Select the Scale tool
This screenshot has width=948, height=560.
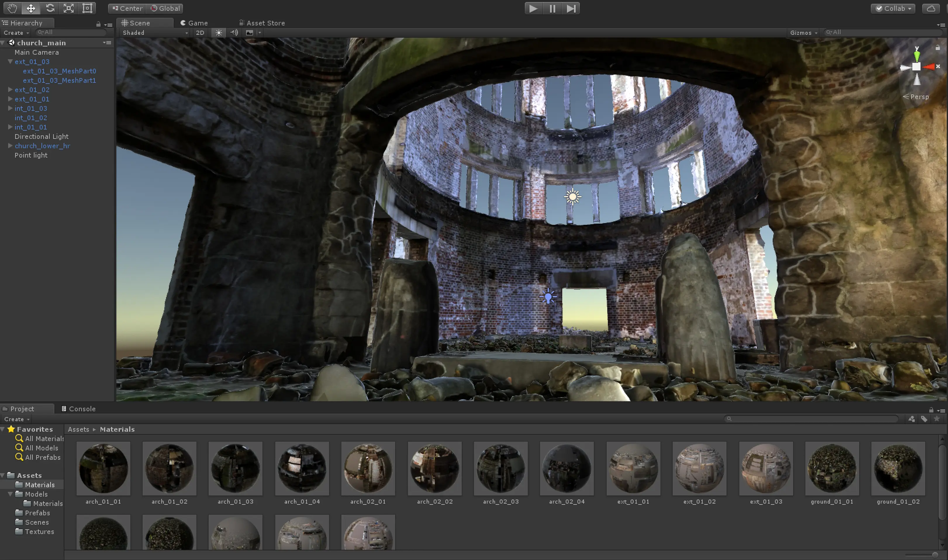[68, 8]
